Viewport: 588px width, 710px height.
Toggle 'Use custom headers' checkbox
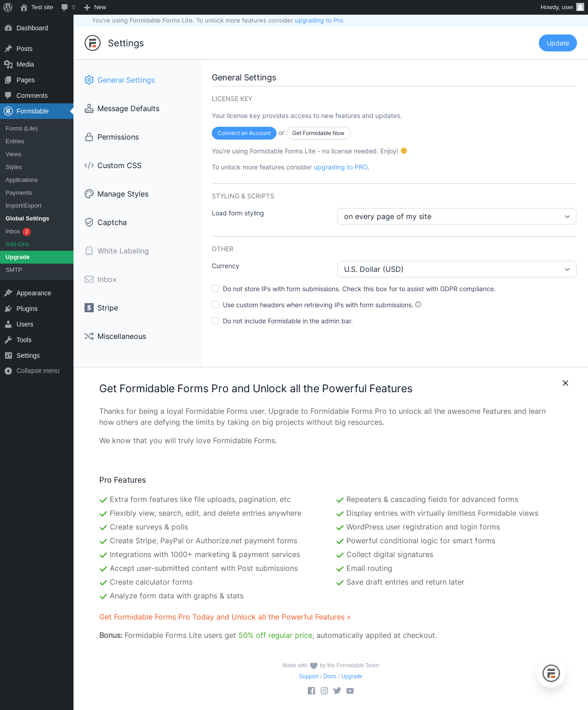pyautogui.click(x=215, y=305)
